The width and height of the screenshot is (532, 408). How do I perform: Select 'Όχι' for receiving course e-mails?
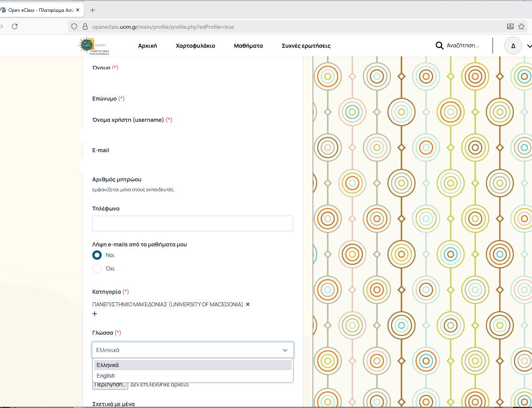(x=97, y=268)
